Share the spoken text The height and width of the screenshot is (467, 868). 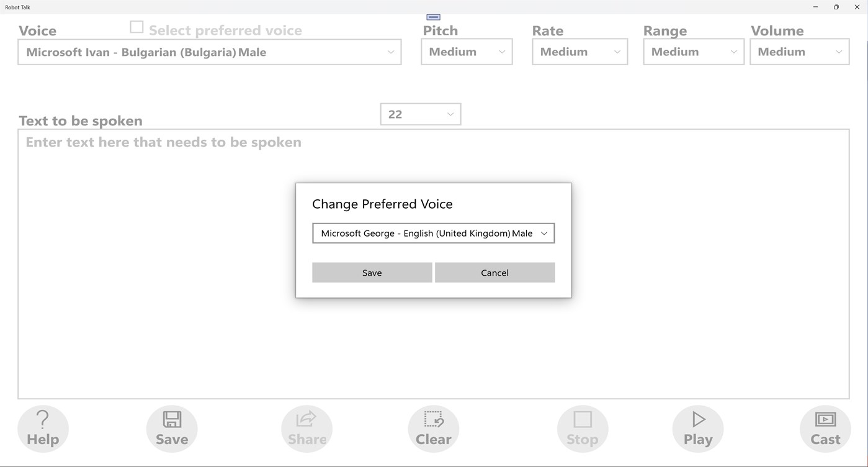306,428
